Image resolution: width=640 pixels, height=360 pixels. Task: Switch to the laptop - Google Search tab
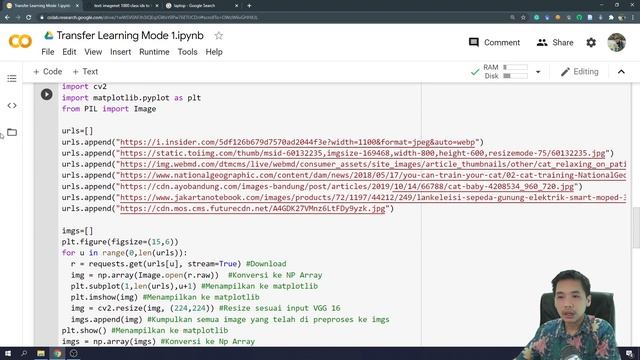tap(202, 6)
